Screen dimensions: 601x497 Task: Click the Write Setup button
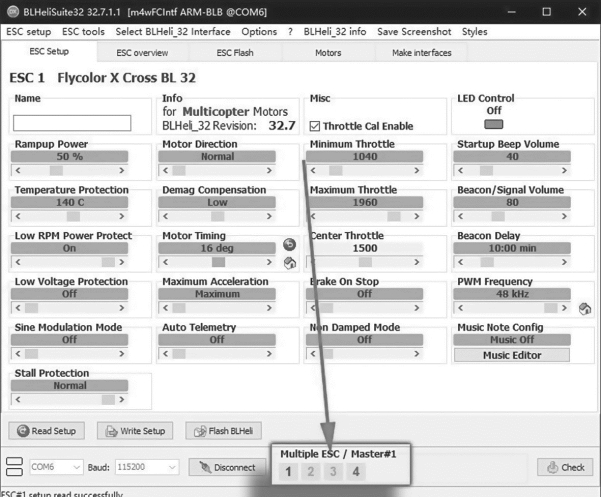tap(135, 431)
